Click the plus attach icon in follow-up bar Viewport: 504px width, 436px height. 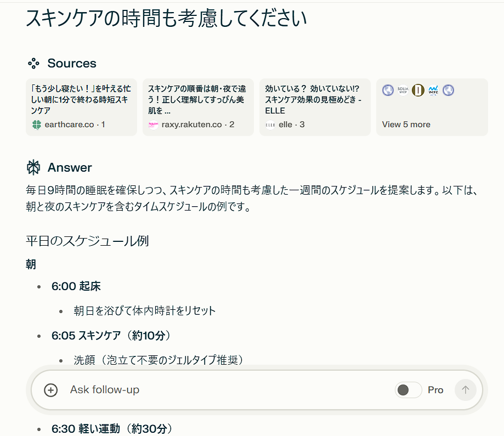pyautogui.click(x=50, y=390)
